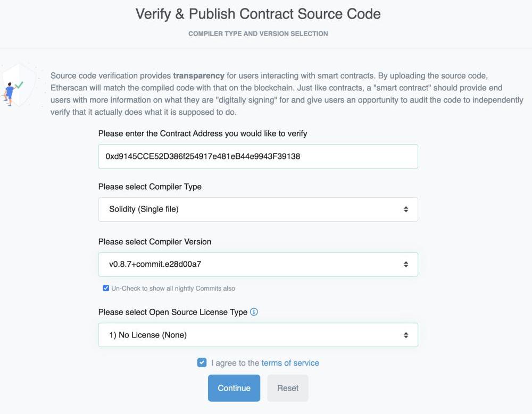The height and width of the screenshot is (414, 532).
Task: Open the Open Source License Type dropdown
Action: click(258, 335)
